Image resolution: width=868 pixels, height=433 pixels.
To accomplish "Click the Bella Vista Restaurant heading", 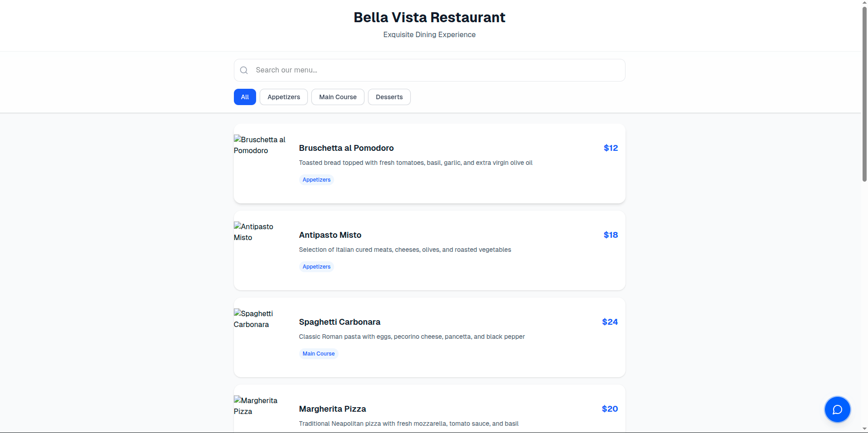I will tap(429, 17).
